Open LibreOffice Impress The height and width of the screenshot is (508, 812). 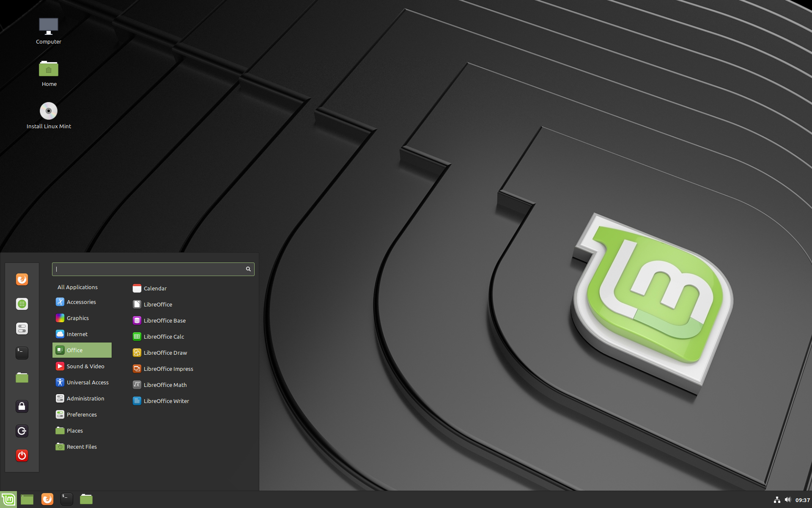[x=168, y=368]
